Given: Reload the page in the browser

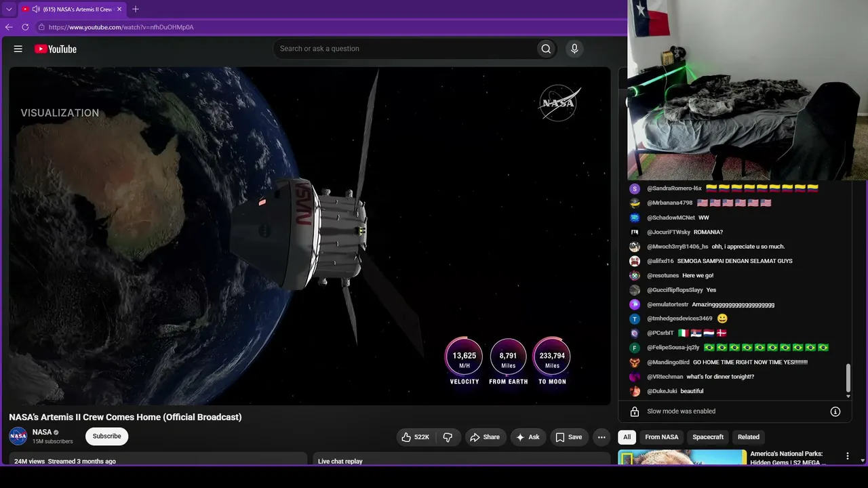Looking at the screenshot, I should 25,27.
